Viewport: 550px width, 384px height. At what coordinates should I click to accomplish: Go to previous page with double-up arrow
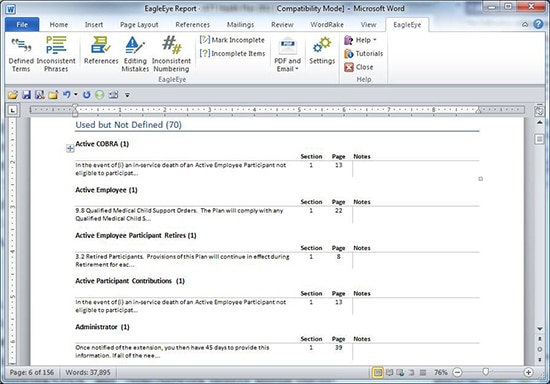(x=540, y=339)
